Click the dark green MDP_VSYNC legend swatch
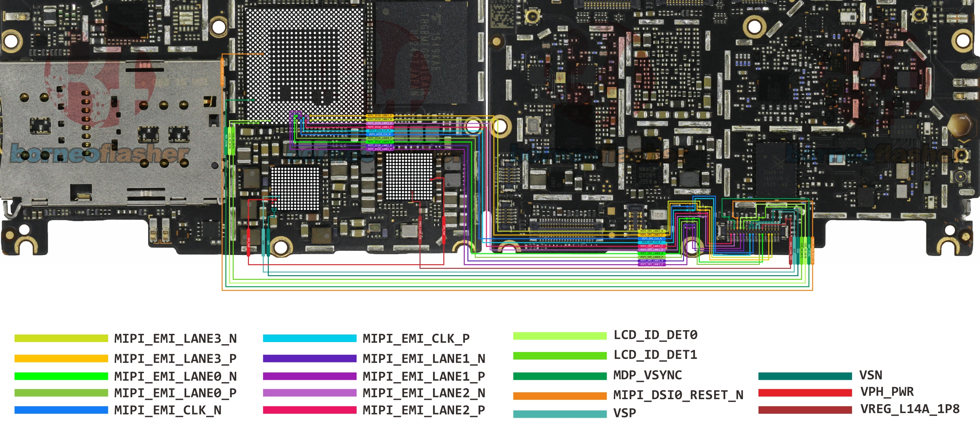This screenshot has height=427, width=980. [x=559, y=376]
